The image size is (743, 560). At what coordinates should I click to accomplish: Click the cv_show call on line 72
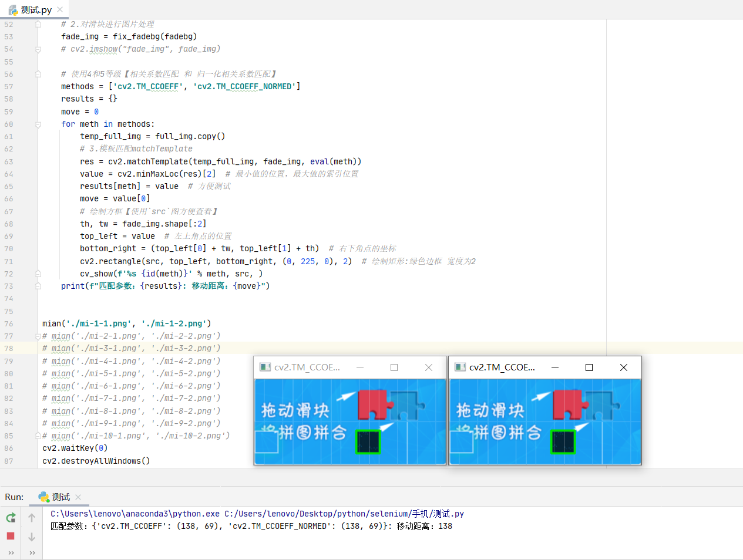[x=172, y=274]
